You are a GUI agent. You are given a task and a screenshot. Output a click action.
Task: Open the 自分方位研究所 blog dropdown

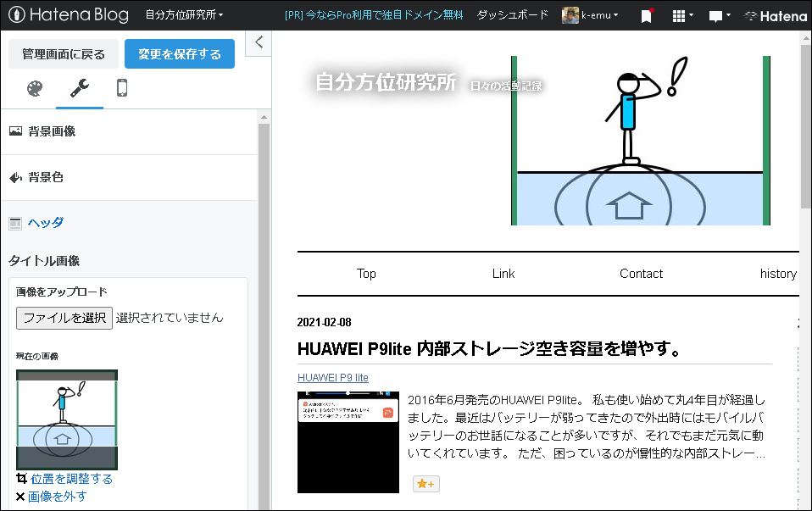tap(184, 14)
